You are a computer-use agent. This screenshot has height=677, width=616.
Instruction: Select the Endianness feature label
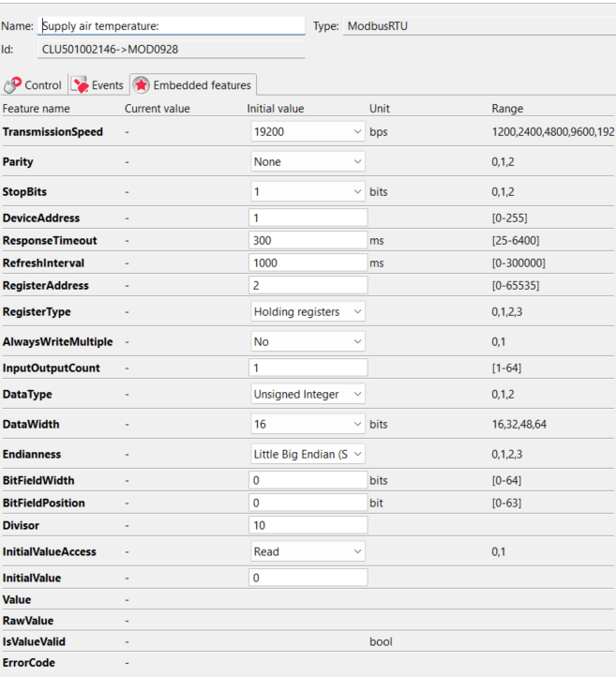click(32, 454)
